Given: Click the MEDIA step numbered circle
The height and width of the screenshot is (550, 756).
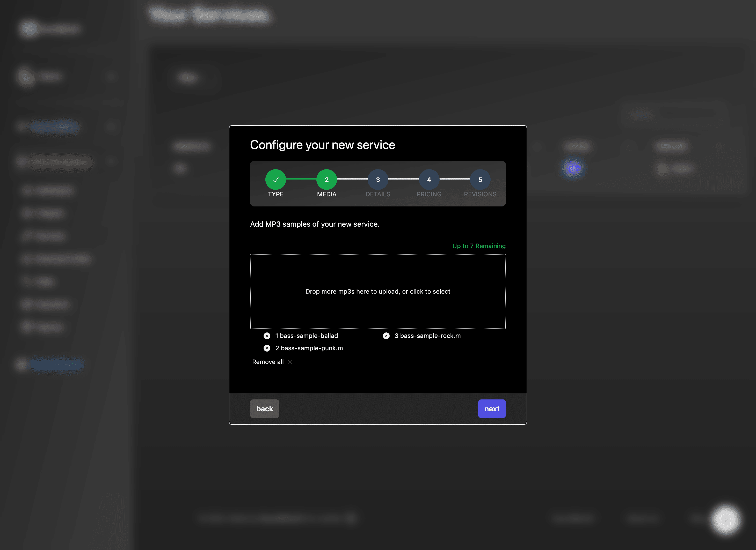Looking at the screenshot, I should click(x=326, y=179).
